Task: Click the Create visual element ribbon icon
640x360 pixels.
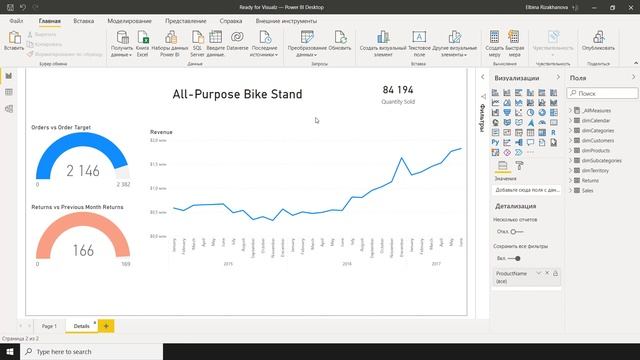Action: (383, 38)
